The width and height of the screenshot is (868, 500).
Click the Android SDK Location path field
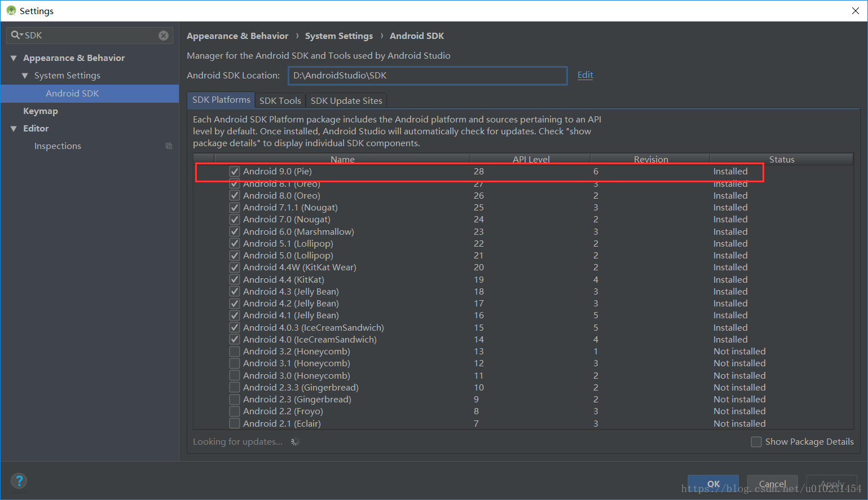(428, 76)
